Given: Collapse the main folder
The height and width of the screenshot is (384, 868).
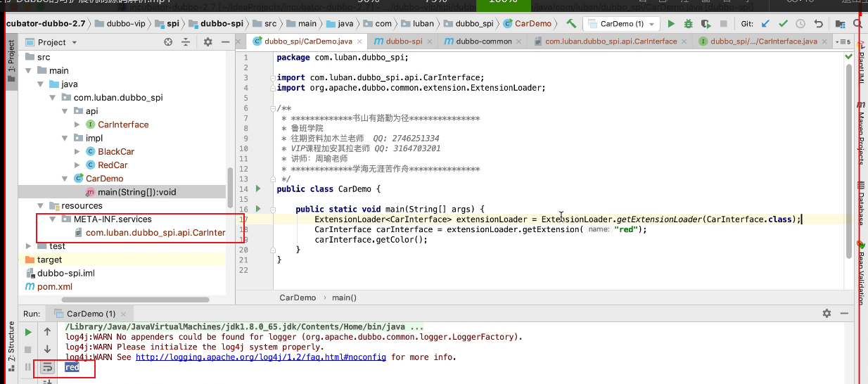Looking at the screenshot, I should [x=29, y=70].
